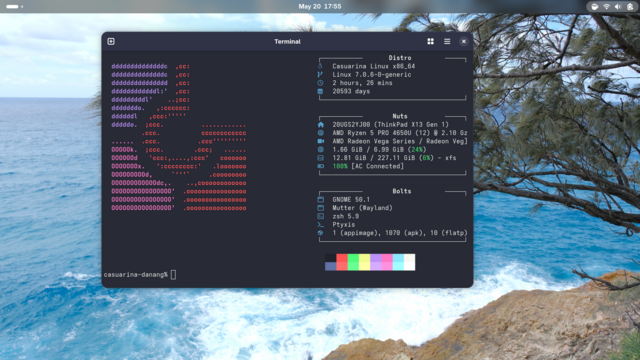Click the Wi-Fi status icon
Screen dimensions: 640x360
click(x=607, y=7)
